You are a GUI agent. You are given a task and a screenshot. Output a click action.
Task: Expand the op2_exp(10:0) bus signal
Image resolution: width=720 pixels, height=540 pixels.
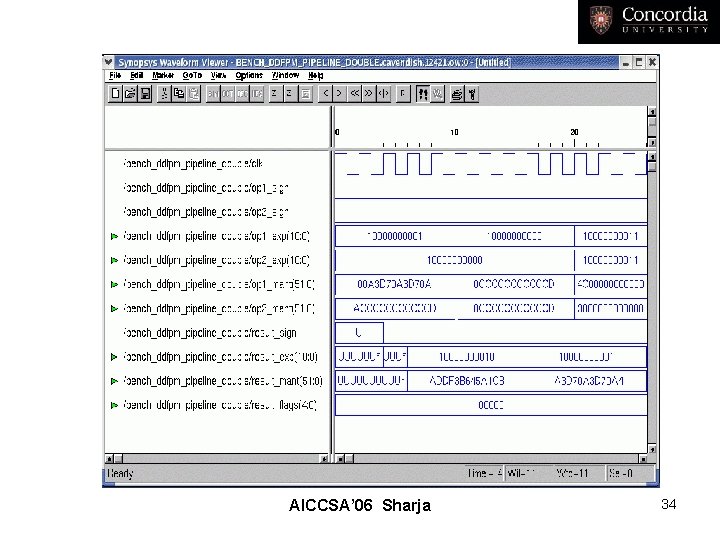click(x=114, y=260)
